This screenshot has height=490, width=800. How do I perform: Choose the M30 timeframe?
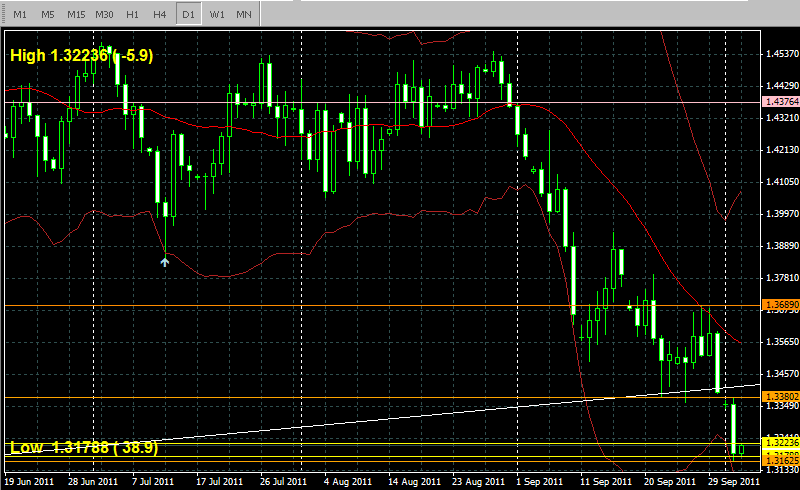[104, 14]
